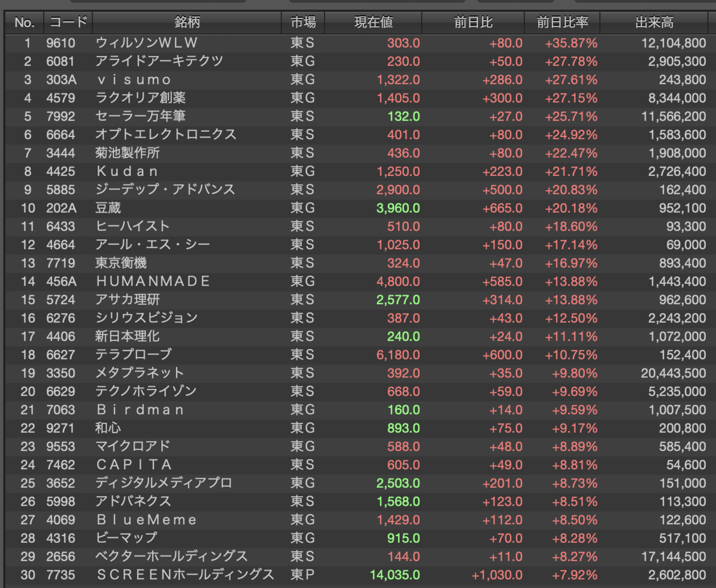This screenshot has width=716, height=588.
Task: Click stock code 9610
Action: (61, 43)
